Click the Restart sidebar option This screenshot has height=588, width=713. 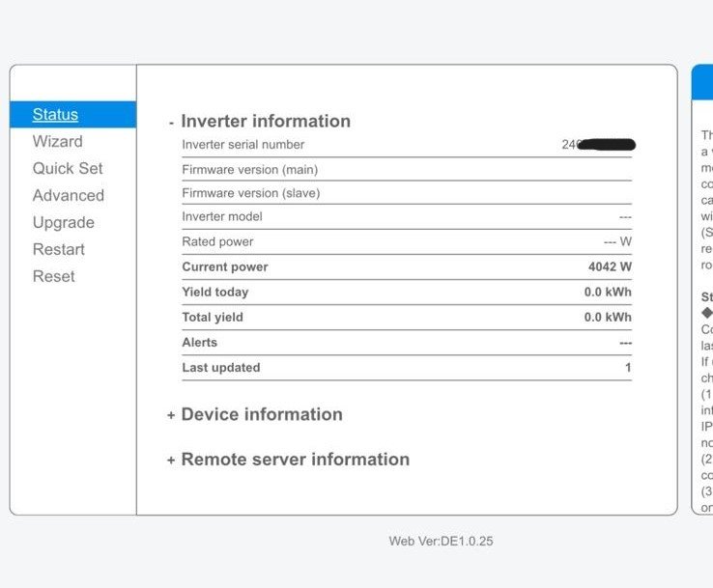(59, 249)
